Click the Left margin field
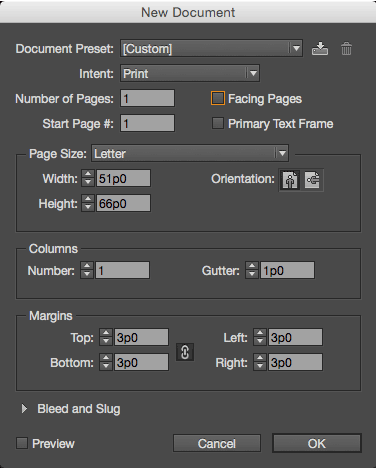The height and width of the screenshot is (468, 376). point(295,337)
